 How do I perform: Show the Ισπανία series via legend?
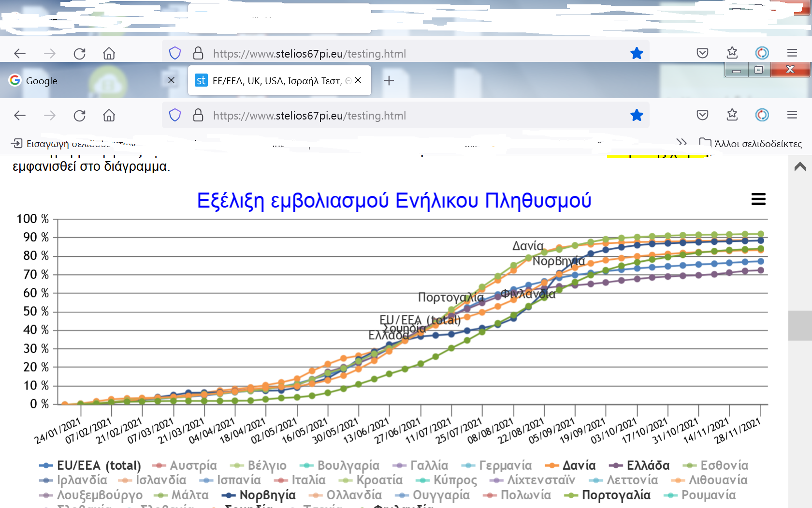pyautogui.click(x=230, y=480)
